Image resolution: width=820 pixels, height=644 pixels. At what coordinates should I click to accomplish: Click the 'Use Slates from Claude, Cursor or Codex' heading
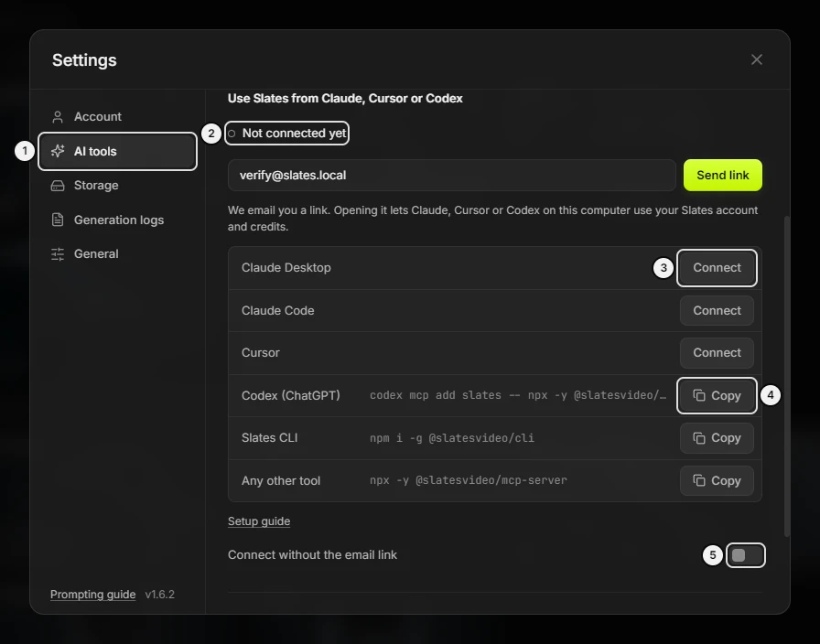345,98
